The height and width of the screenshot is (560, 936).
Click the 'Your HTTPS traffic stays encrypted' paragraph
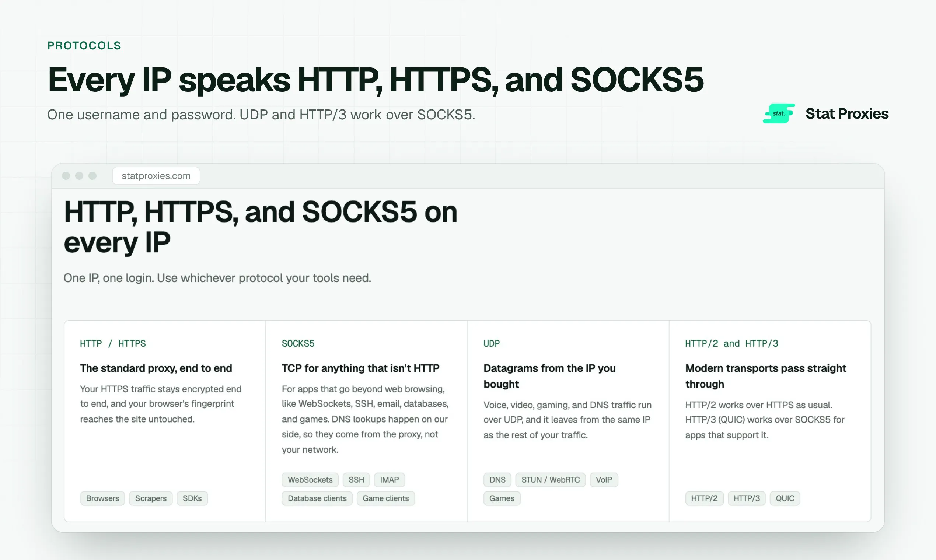(161, 404)
